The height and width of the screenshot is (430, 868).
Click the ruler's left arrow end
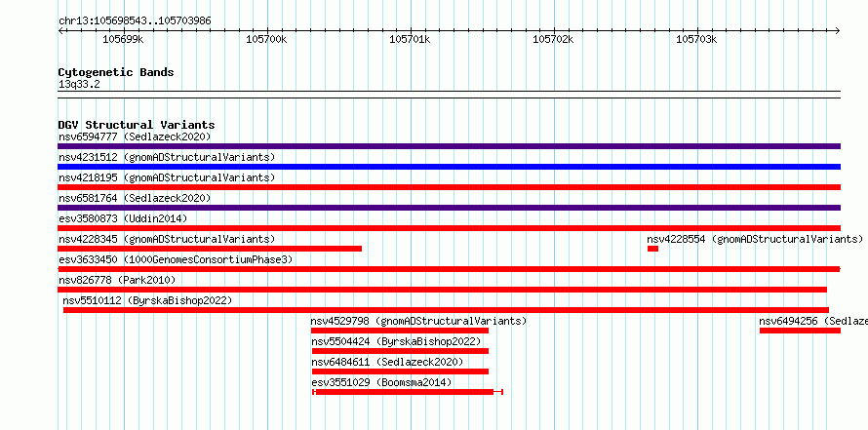[x=60, y=30]
